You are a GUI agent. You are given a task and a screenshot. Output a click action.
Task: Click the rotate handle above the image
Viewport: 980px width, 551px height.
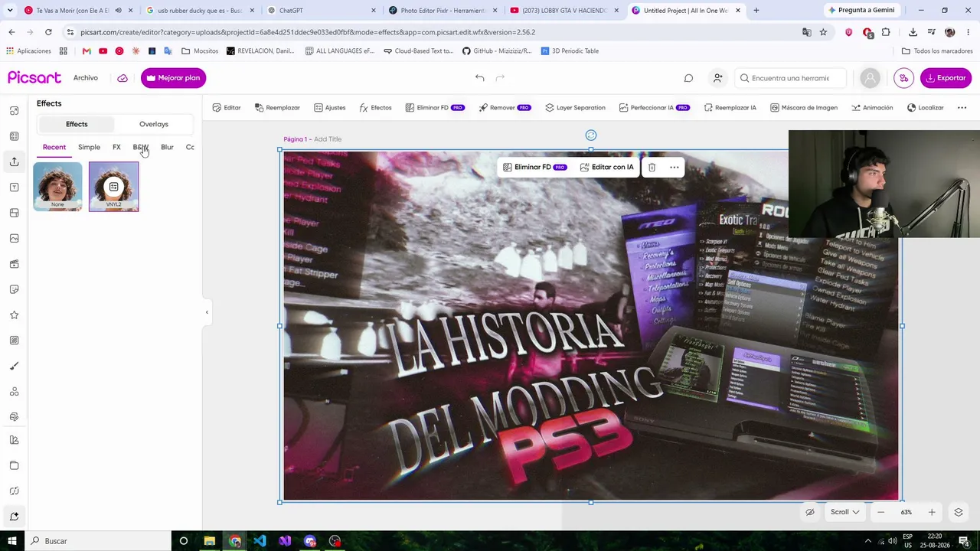591,135
